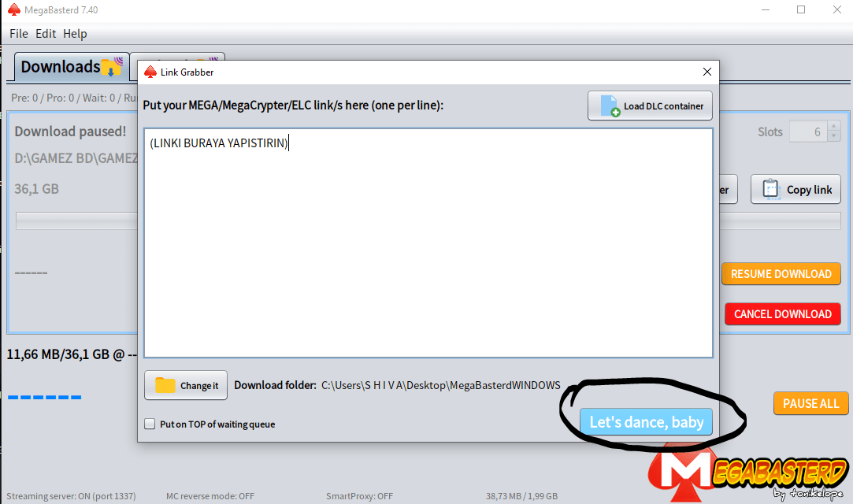Click RESUME DOWNLOAD in main window
This screenshot has height=504, width=853.
click(781, 274)
